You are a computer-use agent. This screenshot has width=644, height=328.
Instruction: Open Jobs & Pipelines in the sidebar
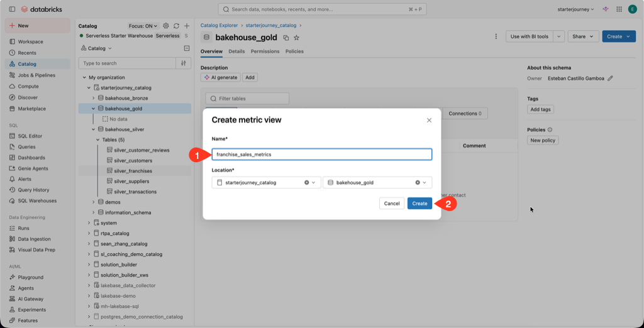pos(37,75)
